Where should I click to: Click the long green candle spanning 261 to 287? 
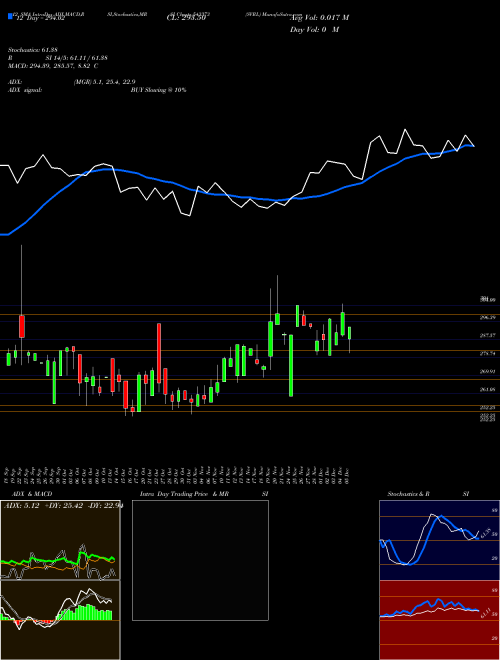(x=291, y=365)
